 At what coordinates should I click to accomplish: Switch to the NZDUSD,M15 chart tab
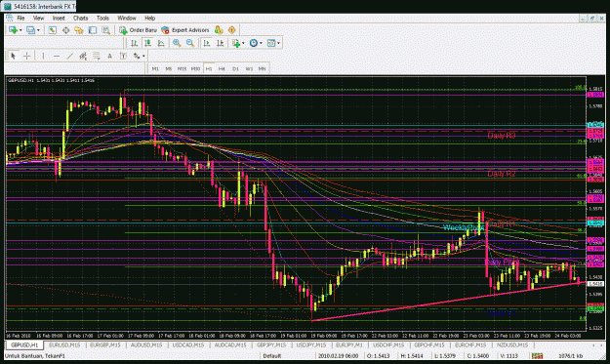512,344
